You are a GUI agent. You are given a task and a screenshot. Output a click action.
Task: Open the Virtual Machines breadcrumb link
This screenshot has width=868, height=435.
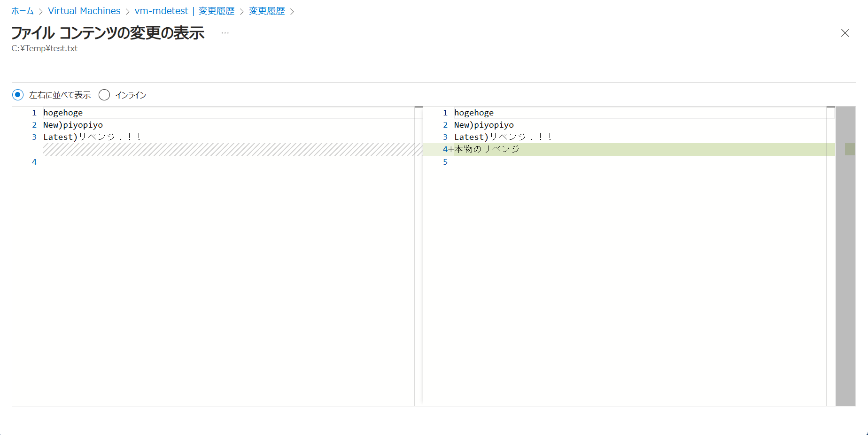[84, 11]
